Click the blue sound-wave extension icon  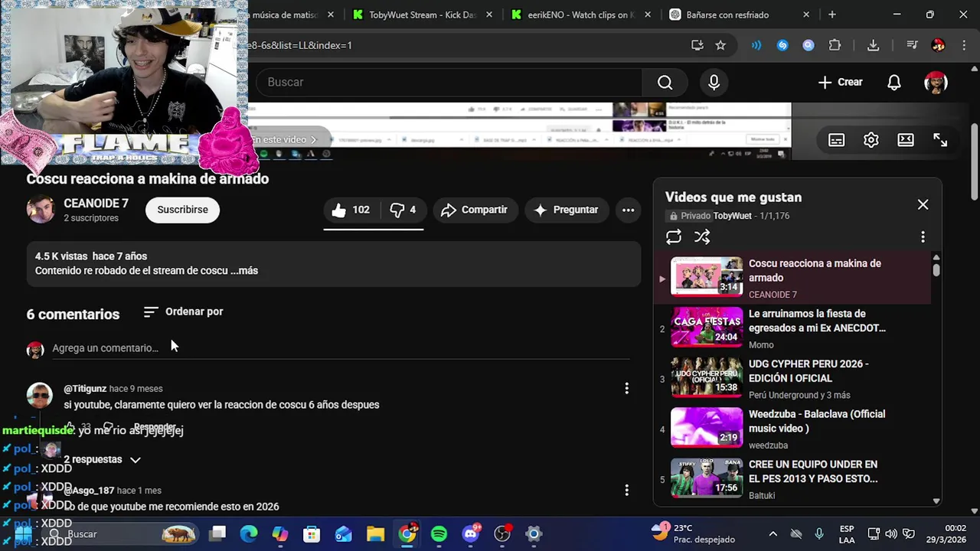point(756,45)
